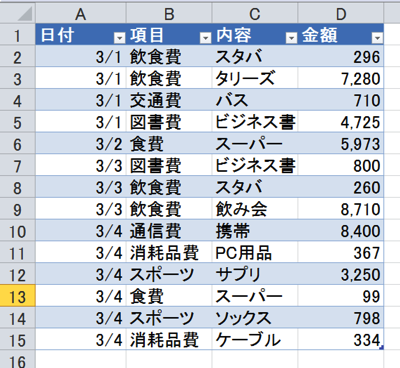The height and width of the screenshot is (368, 400).
Task: Select the スタバ cell in row 8
Action: tap(255, 187)
